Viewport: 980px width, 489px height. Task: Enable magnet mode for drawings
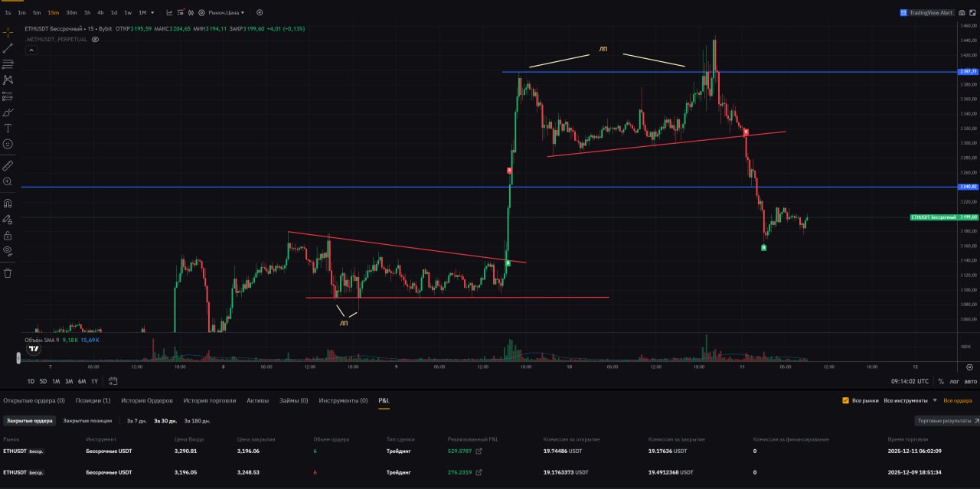[x=8, y=204]
